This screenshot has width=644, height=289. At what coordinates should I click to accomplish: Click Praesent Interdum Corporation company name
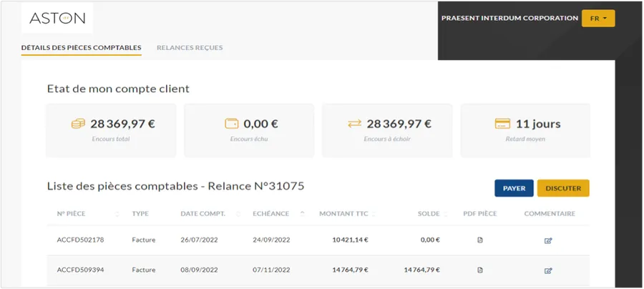(x=509, y=18)
